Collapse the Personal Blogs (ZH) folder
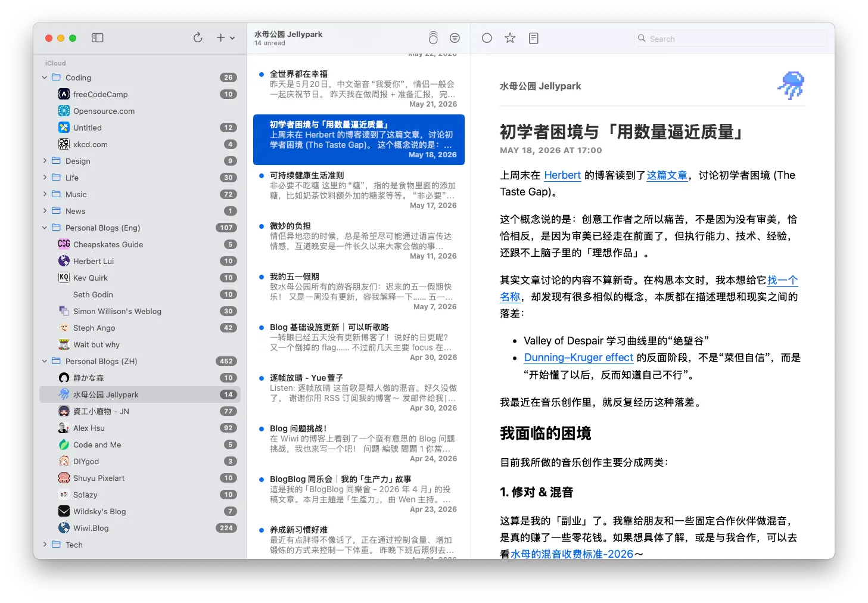The width and height of the screenshot is (868, 603). 45,361
